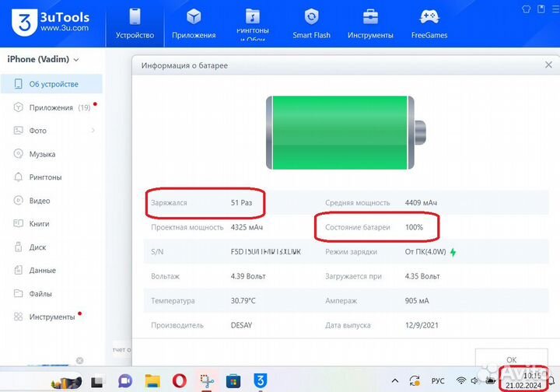Open Видео in the sidebar
Image resolution: width=560 pixels, height=392 pixels.
tap(40, 201)
